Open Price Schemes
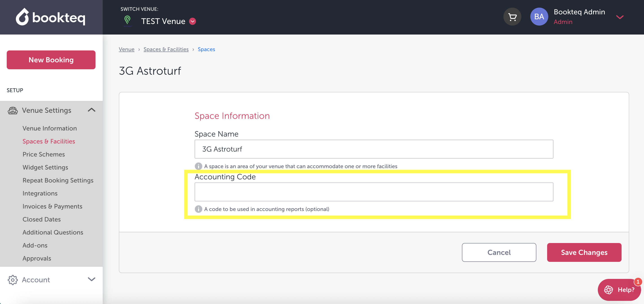The image size is (644, 304). point(44,154)
